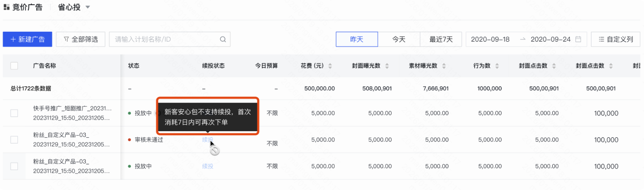
Task: Check the 快手号推广_短剧推广 row checkbox
Action: 14,113
